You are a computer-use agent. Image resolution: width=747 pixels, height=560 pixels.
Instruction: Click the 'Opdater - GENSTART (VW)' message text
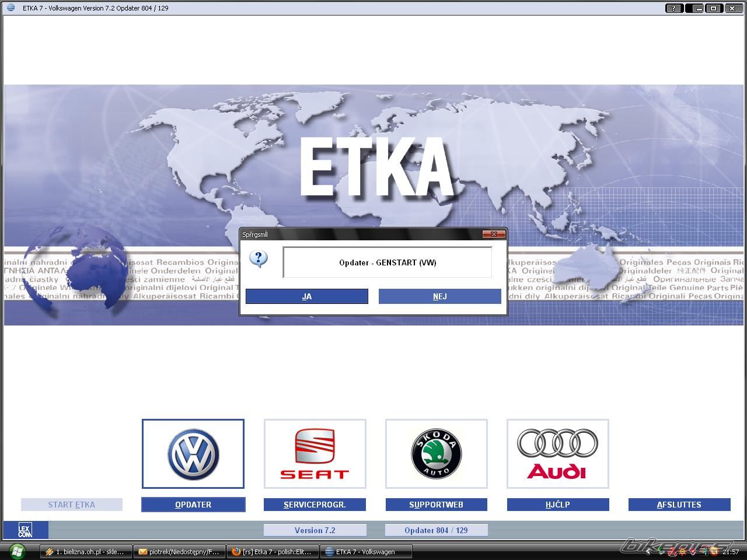pos(388,262)
